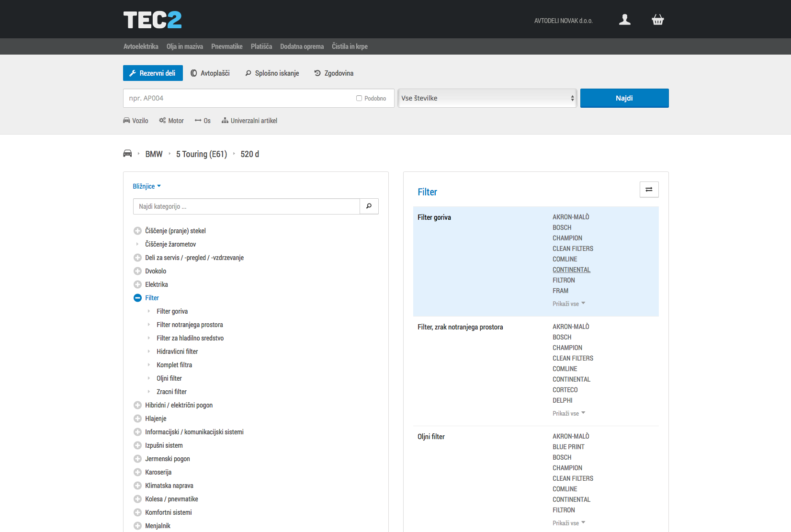Toggle the Podobno checkbox

tap(359, 98)
